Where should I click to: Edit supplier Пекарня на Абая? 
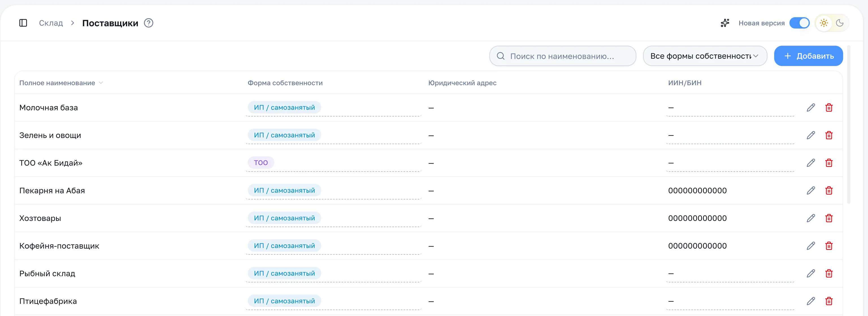[x=811, y=190]
